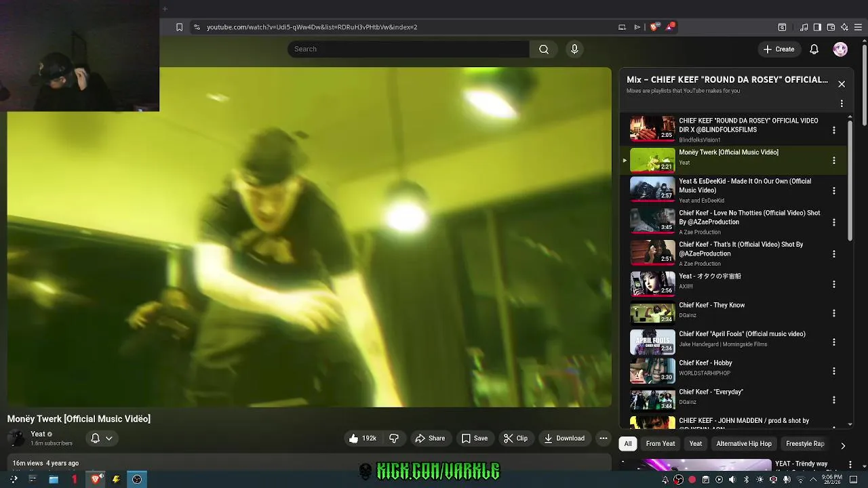Image resolution: width=868 pixels, height=488 pixels.
Task: Click the Yeat channel avatar below video
Action: coord(16,439)
